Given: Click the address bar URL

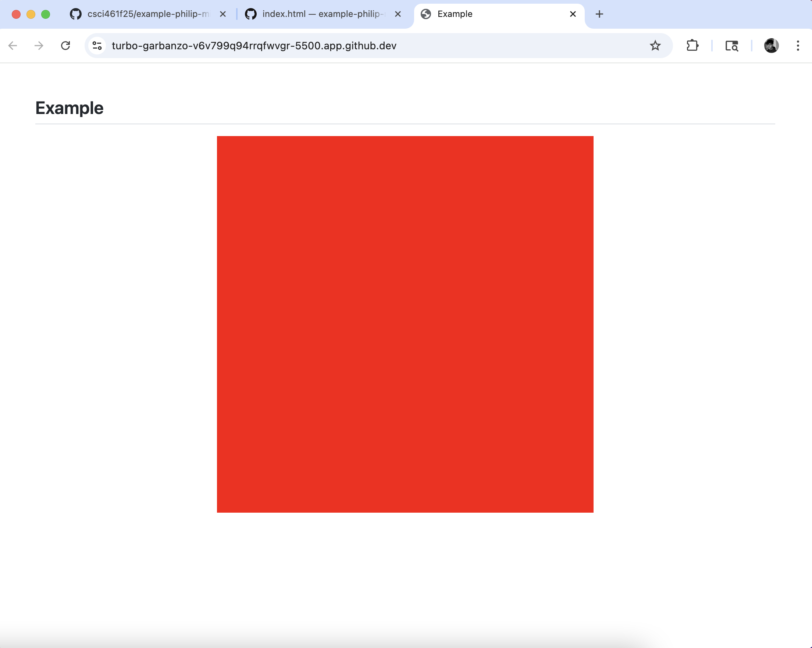Looking at the screenshot, I should tap(254, 46).
